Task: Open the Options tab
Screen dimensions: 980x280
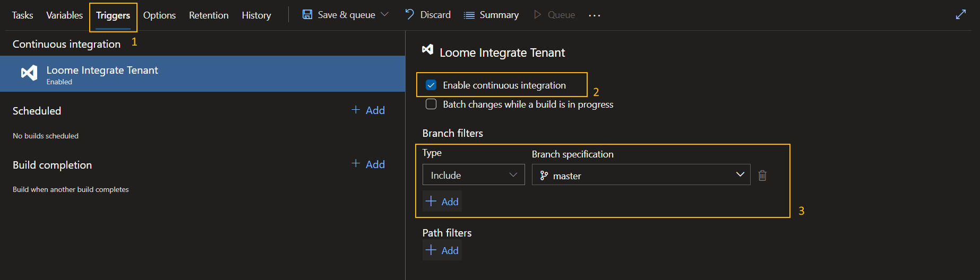Action: [159, 15]
